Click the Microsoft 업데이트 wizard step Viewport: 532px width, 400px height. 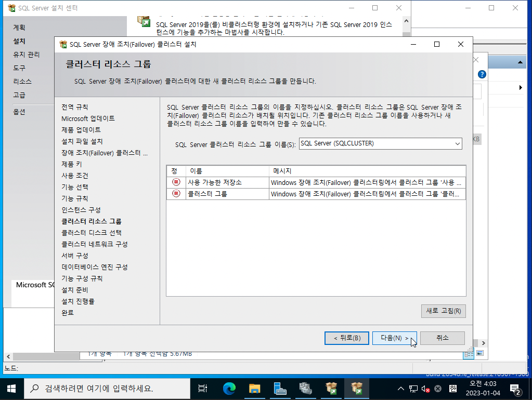(88, 118)
